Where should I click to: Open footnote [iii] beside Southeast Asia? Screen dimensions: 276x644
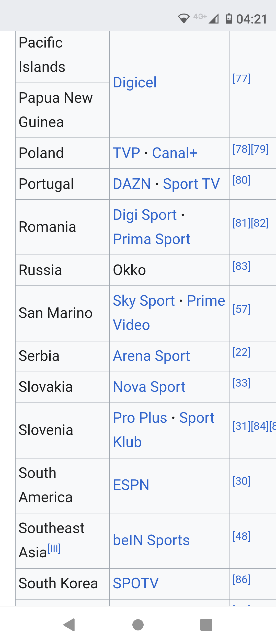coord(54,548)
